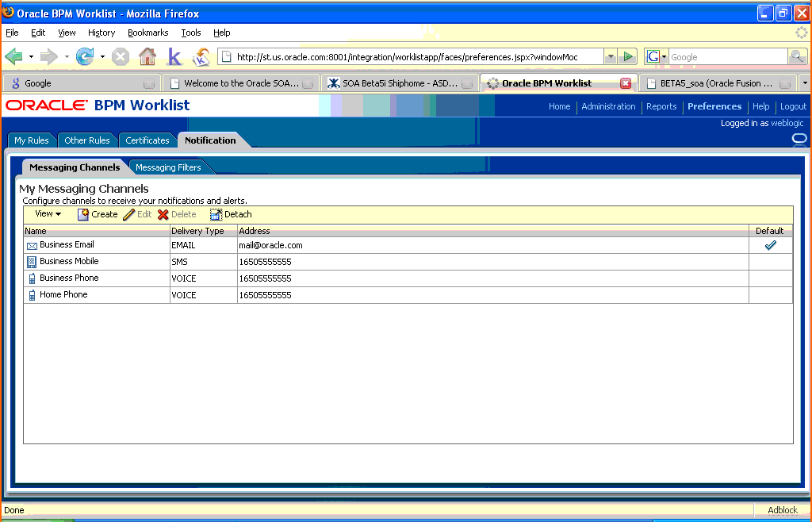Click the Google search input field
Viewport: 812px width, 522px height.
tap(728, 57)
